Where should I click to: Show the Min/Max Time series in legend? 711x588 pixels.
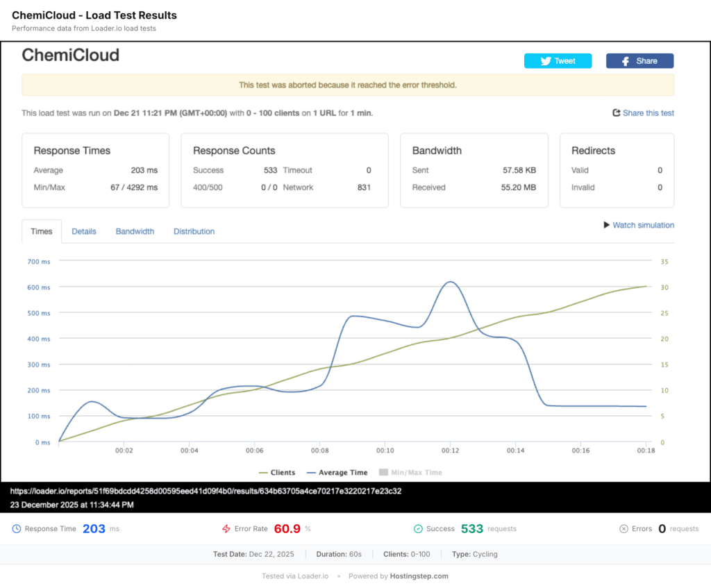click(x=410, y=473)
